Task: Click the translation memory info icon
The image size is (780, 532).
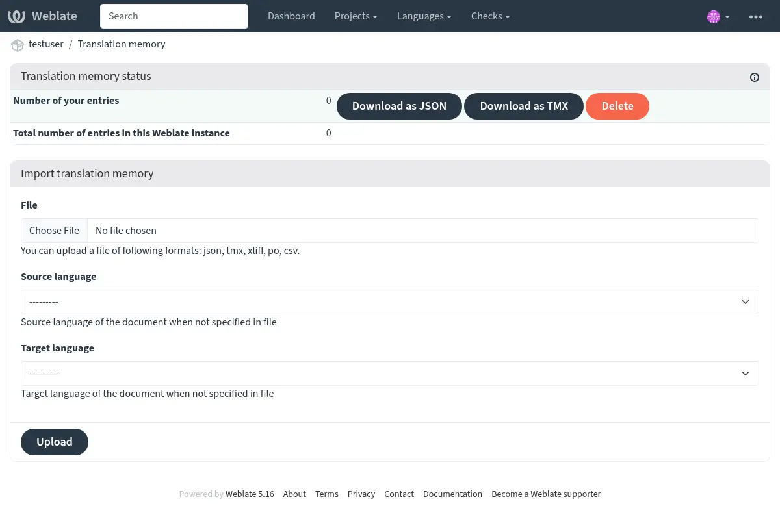Action: [754, 77]
